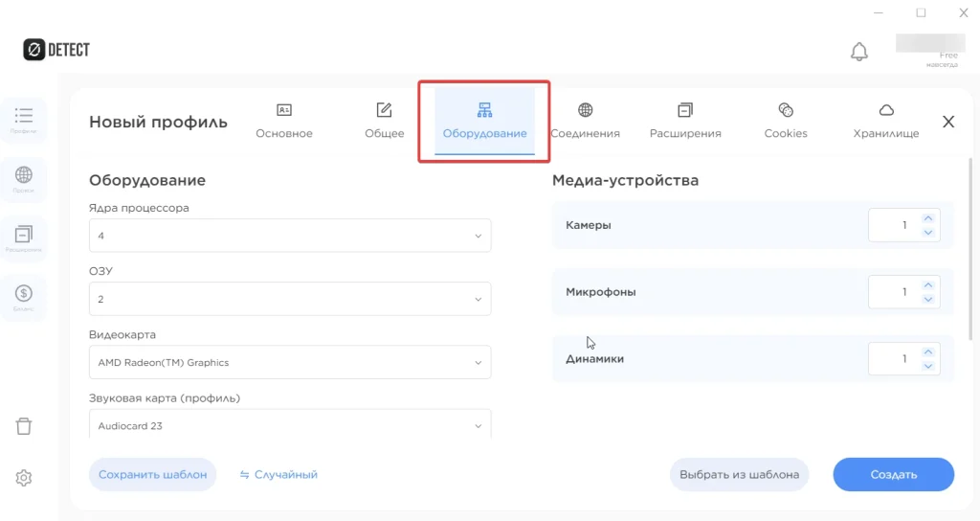
Task: Decrease the Камеры count
Action: (x=928, y=233)
